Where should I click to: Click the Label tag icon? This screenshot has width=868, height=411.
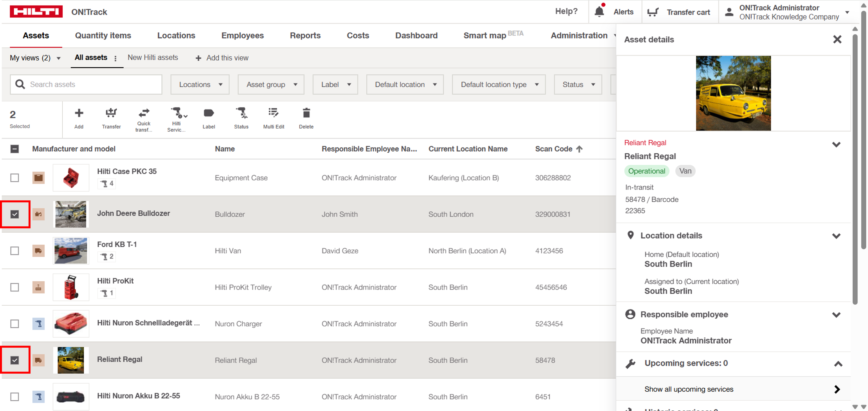tap(208, 113)
